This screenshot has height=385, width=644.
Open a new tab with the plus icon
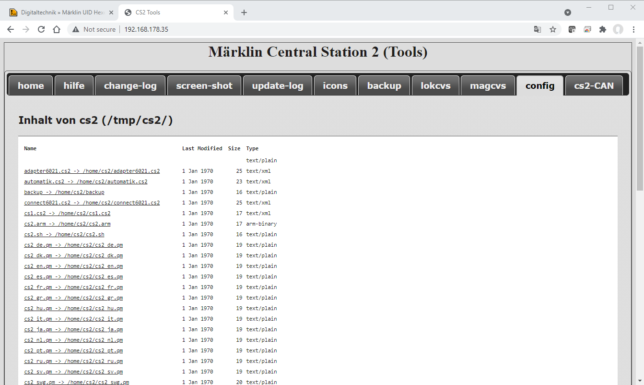[244, 12]
